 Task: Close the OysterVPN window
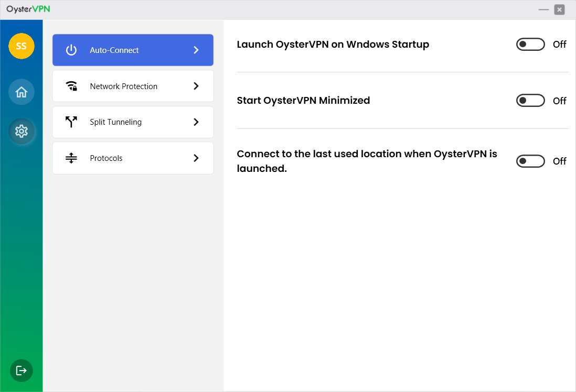coord(559,9)
